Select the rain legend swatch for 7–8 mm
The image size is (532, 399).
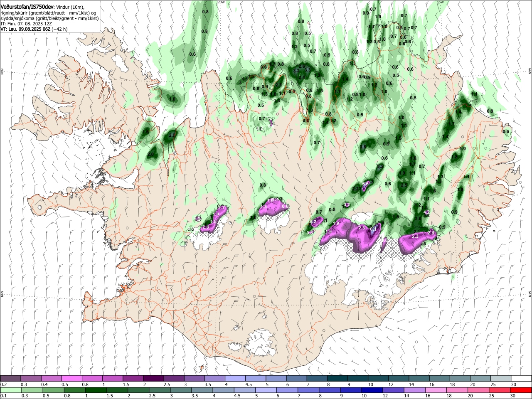pyautogui.click(x=308, y=390)
